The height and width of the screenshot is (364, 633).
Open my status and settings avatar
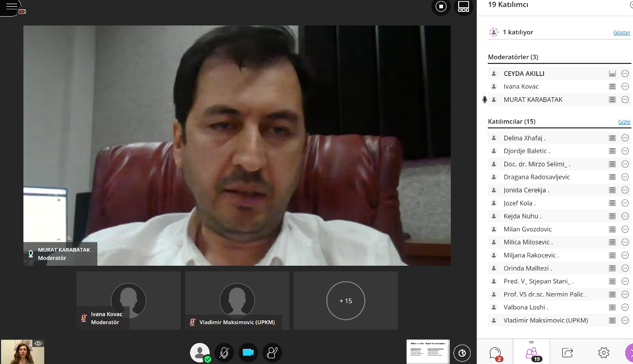click(x=199, y=353)
